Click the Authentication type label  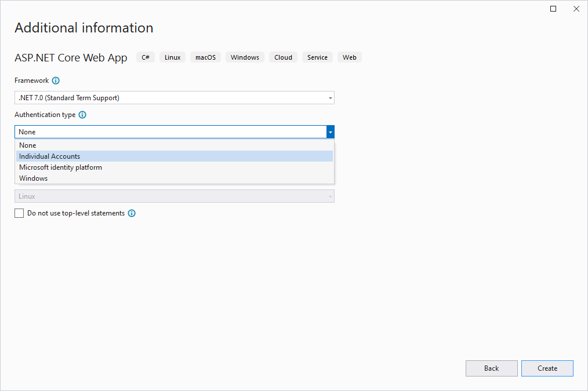point(45,115)
